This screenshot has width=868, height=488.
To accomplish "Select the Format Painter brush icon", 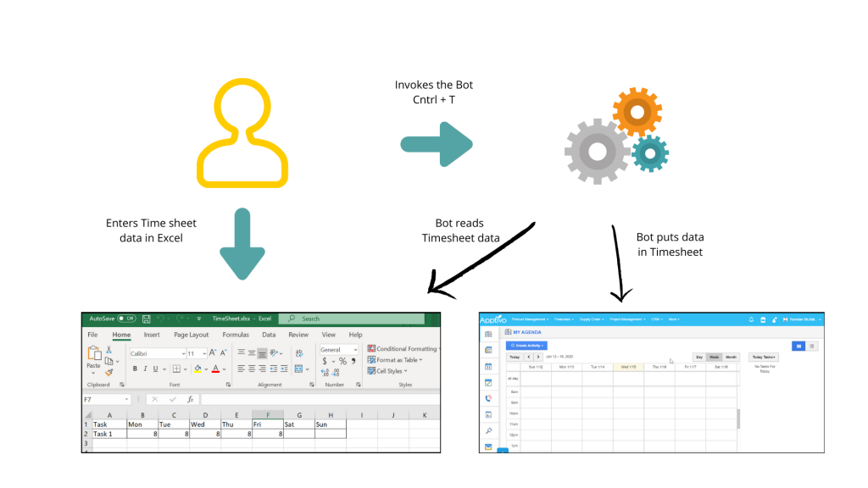I will (x=109, y=372).
